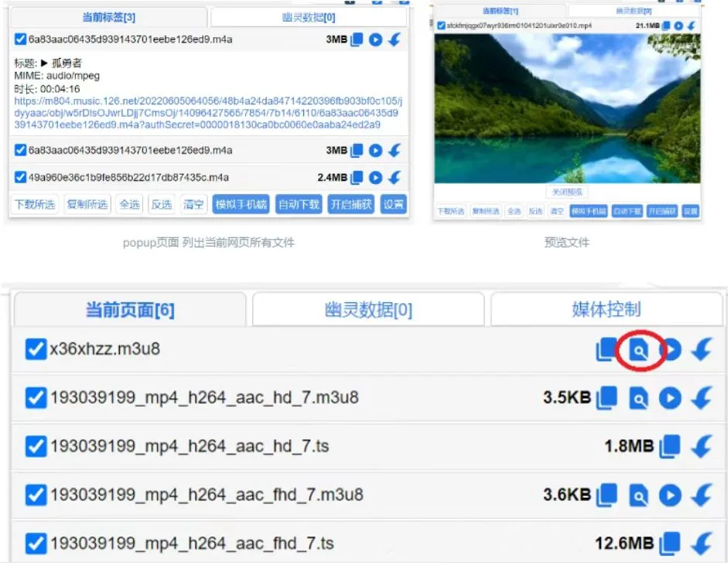Parse the 3.5KB hd_7.m3u8 file

(x=638, y=398)
